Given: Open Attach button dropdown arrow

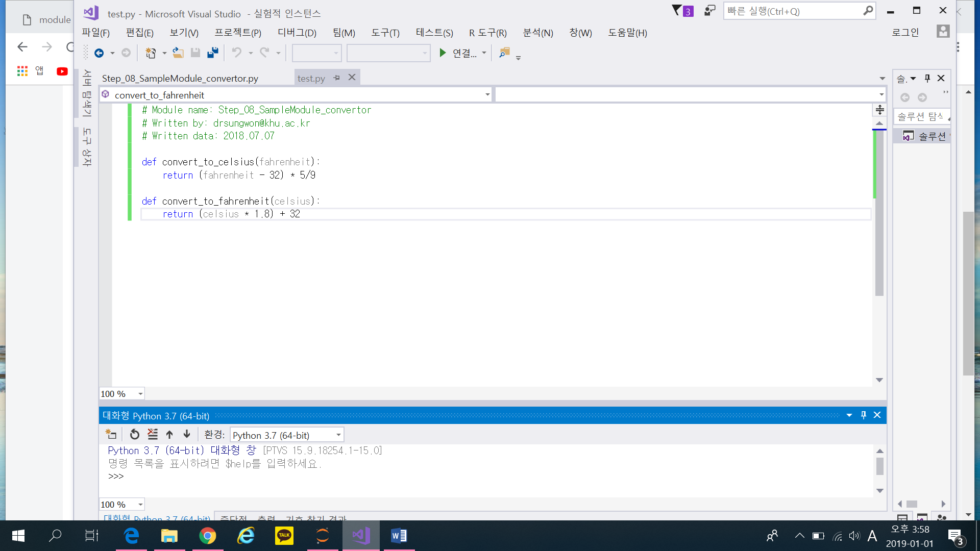Looking at the screenshot, I should pyautogui.click(x=484, y=53).
